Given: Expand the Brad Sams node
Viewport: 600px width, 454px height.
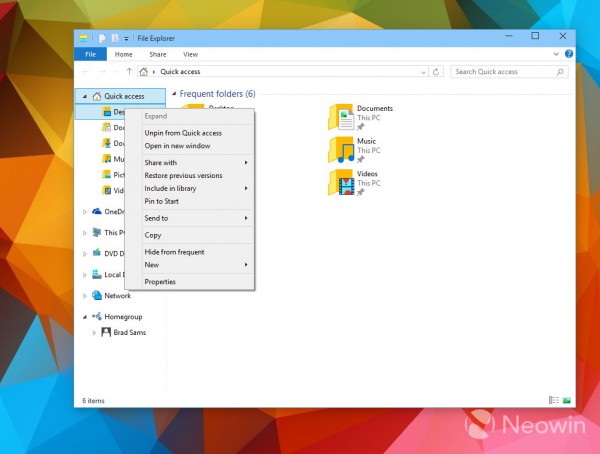Looking at the screenshot, I should [95, 332].
